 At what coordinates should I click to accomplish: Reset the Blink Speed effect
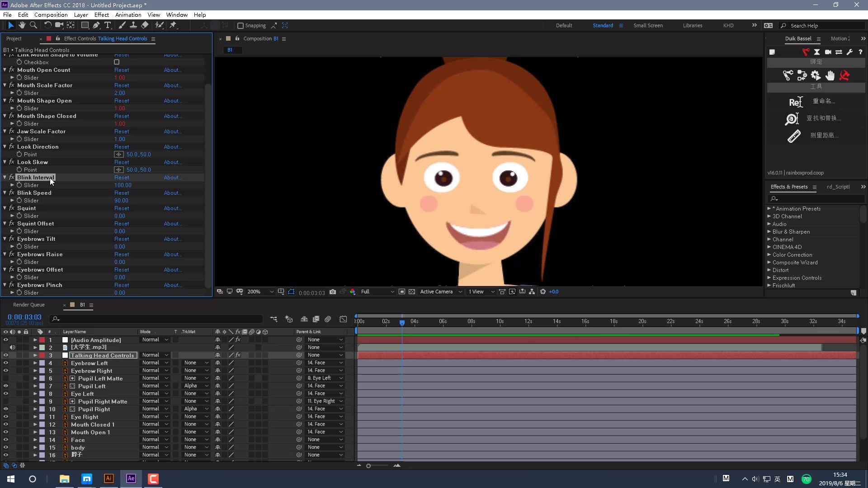(122, 193)
